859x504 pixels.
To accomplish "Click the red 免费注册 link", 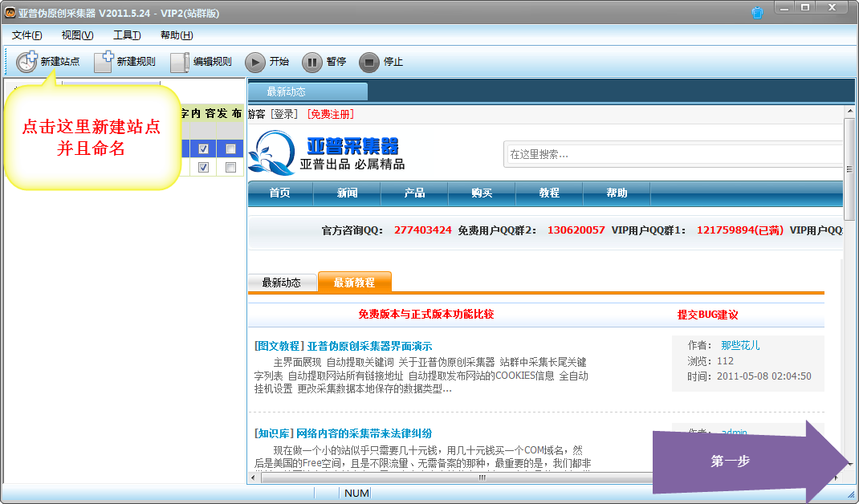I will tap(330, 114).
